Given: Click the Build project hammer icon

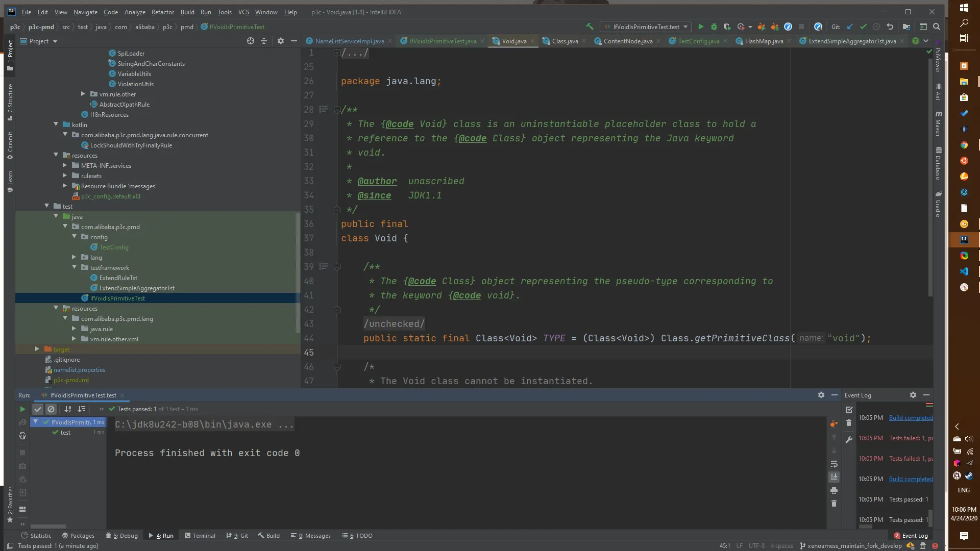Looking at the screenshot, I should [590, 27].
